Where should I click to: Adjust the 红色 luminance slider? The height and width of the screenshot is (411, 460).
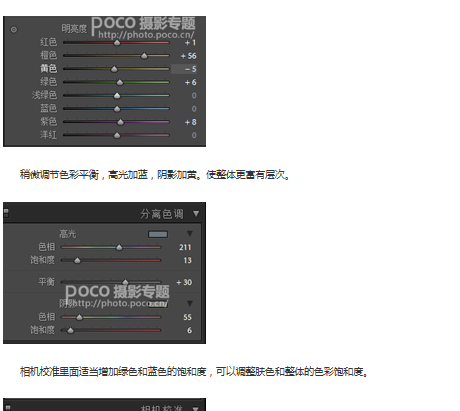point(116,43)
